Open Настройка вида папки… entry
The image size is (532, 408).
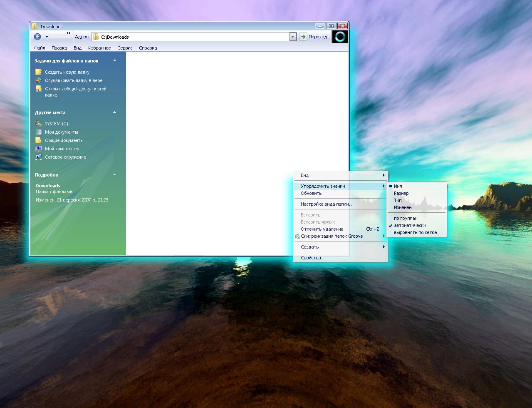tap(341, 204)
